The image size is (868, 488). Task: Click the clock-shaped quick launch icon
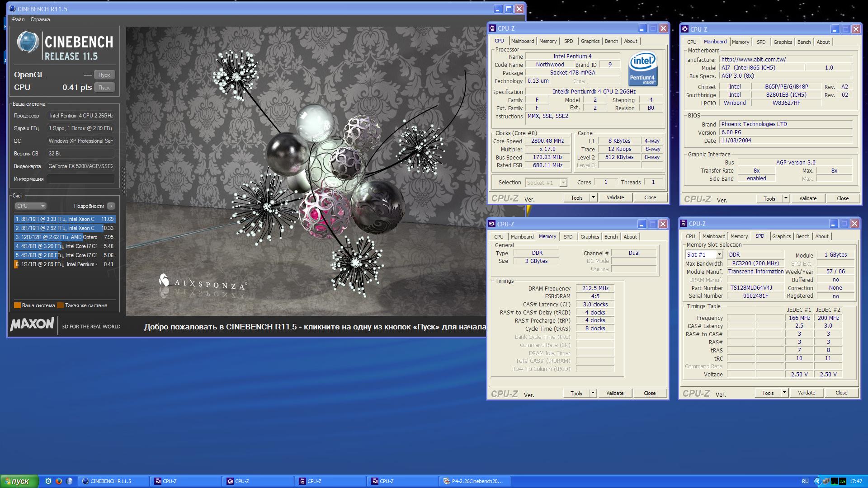tap(48, 481)
